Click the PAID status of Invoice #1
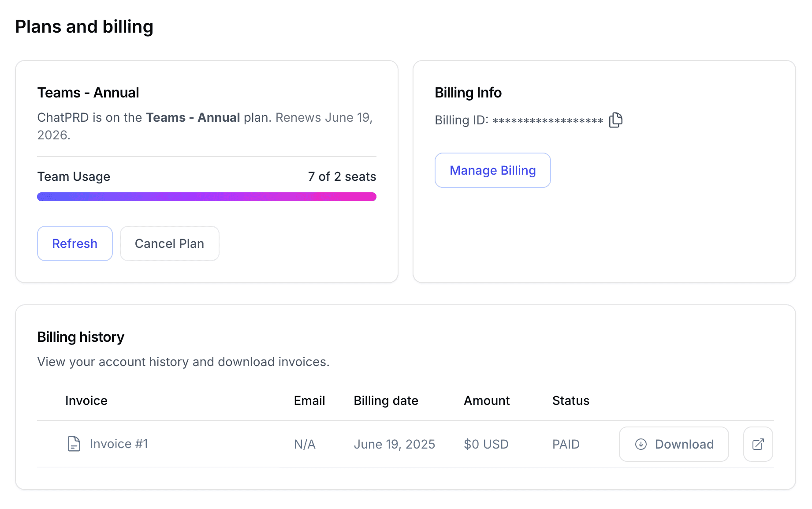 pyautogui.click(x=566, y=444)
